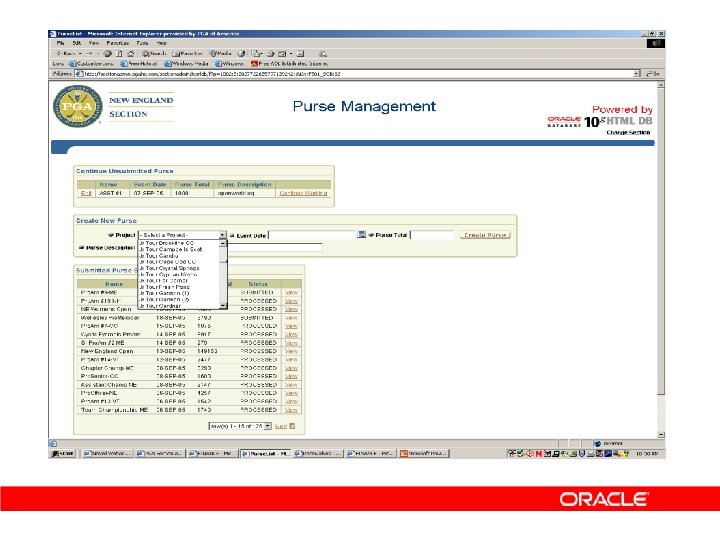
Task: Click View link for Team Championship NE
Action: coord(291,410)
